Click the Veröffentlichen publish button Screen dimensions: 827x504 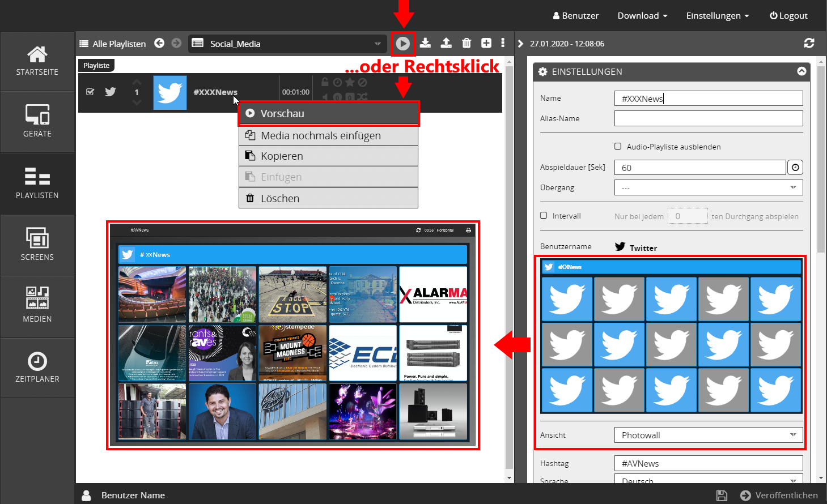tap(779, 496)
